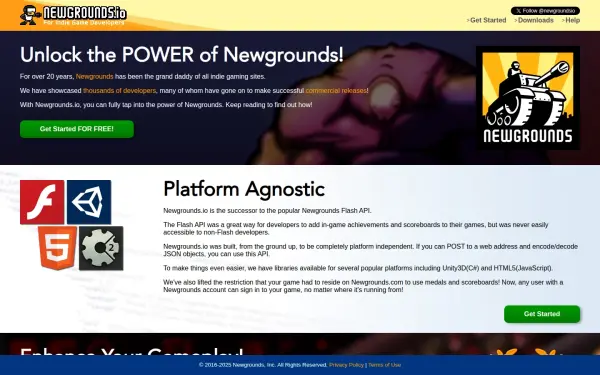Click the Get Started FOR FREE! button
The width and height of the screenshot is (600, 375).
(77, 129)
